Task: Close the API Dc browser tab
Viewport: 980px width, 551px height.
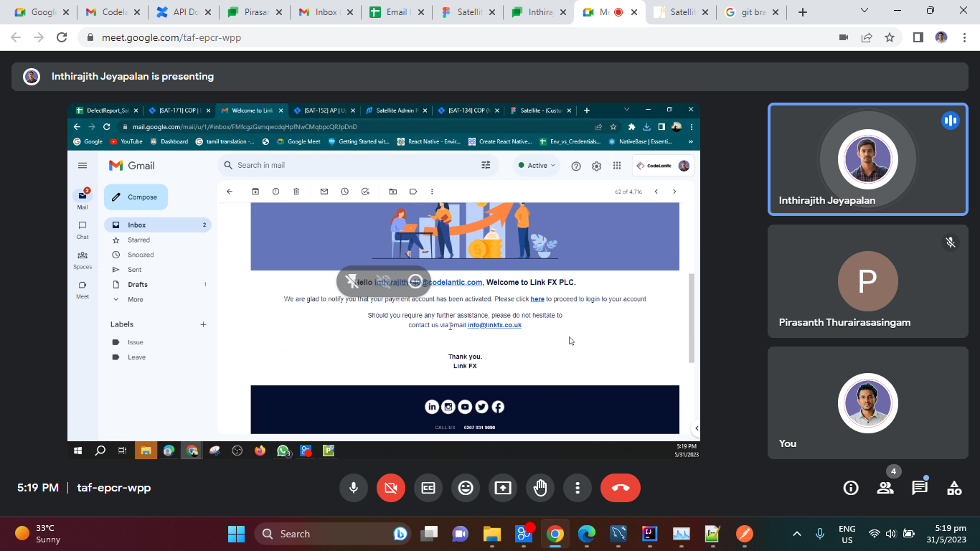Action: (207, 12)
